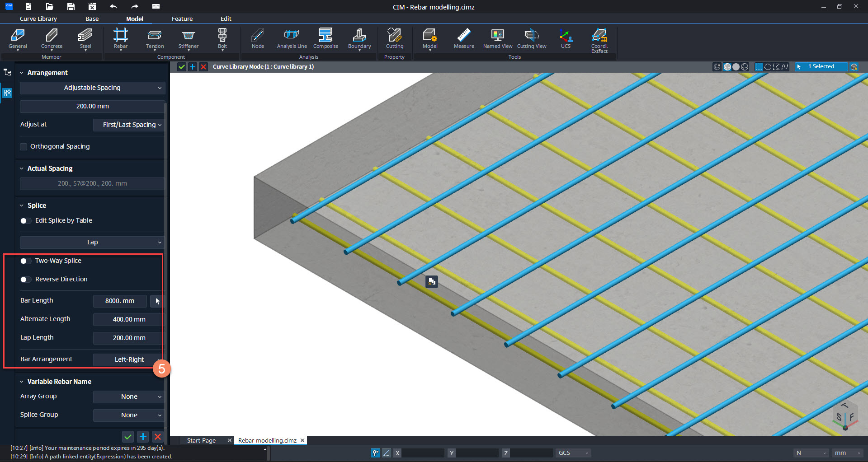
Task: Collapse the Arrangement section
Action: coord(21,73)
